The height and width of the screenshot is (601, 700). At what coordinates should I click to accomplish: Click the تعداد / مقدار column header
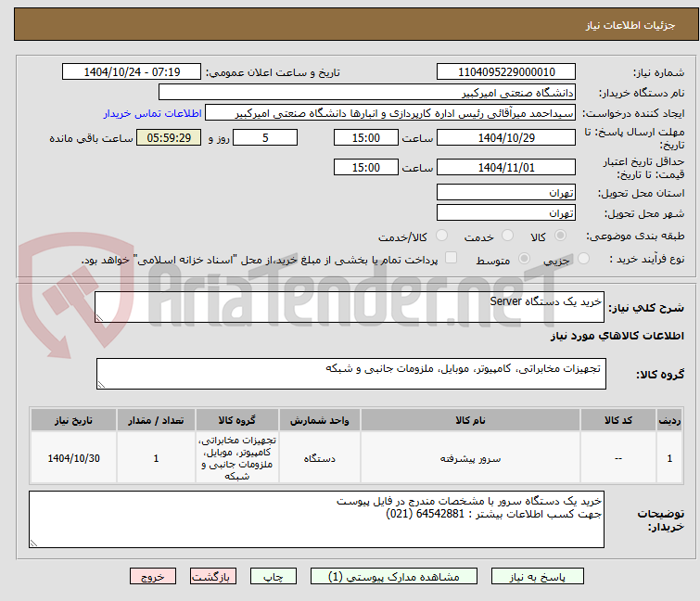click(156, 420)
